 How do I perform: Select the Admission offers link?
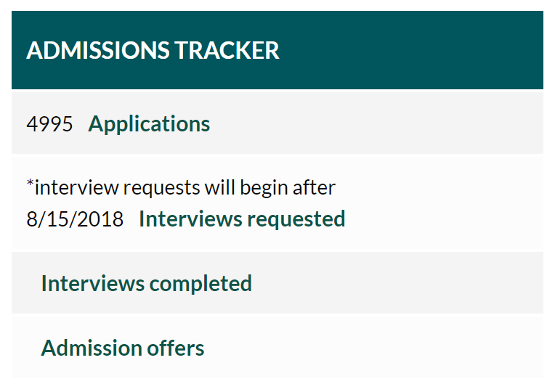(123, 348)
